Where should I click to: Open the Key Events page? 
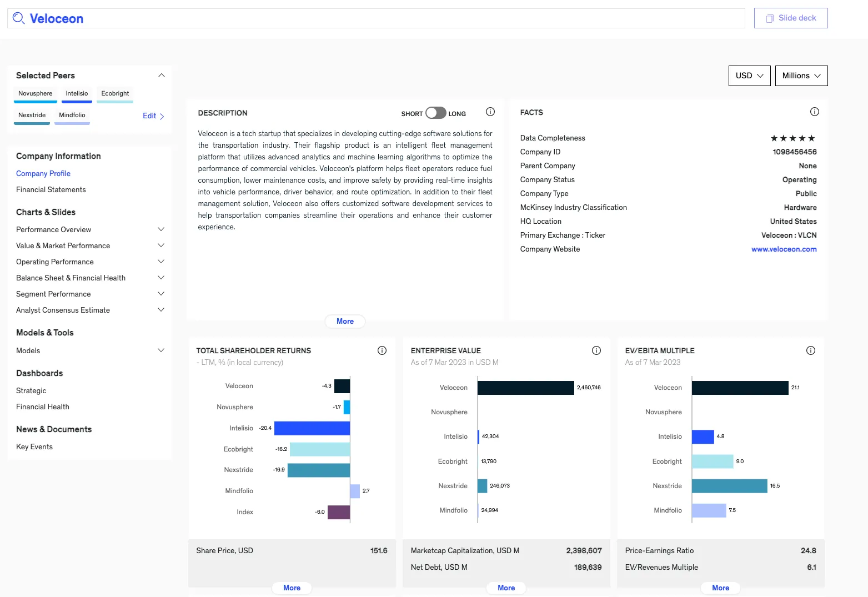point(34,447)
